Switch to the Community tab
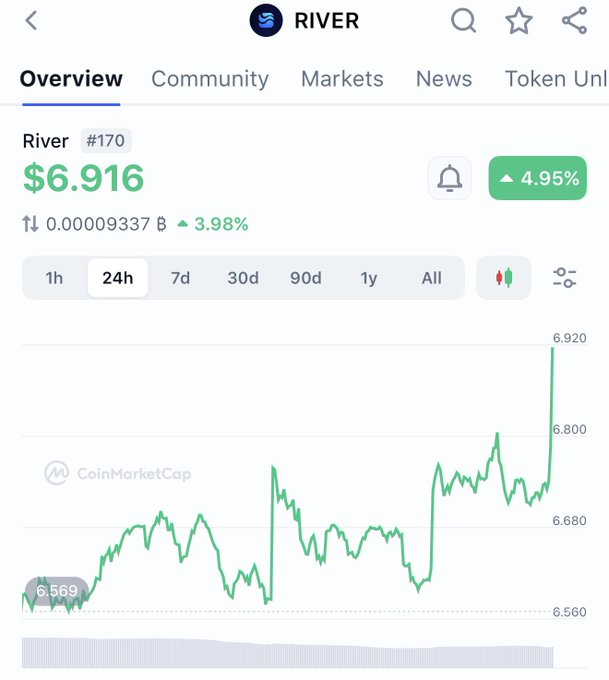Viewport: 609px width, 680px height. pos(210,79)
